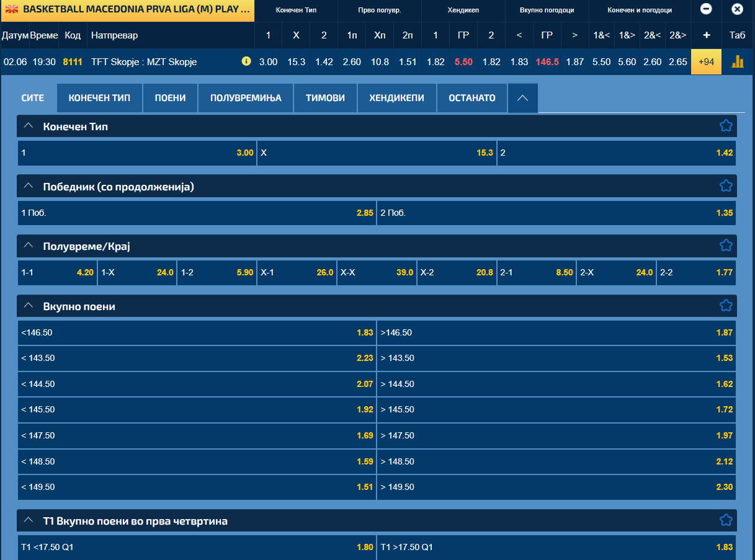Click 1&< odds 5.50 in match row

click(x=601, y=61)
